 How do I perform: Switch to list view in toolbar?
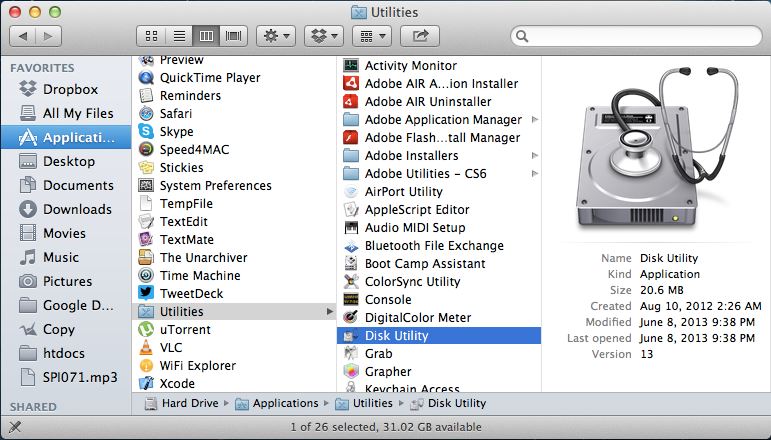[179, 36]
